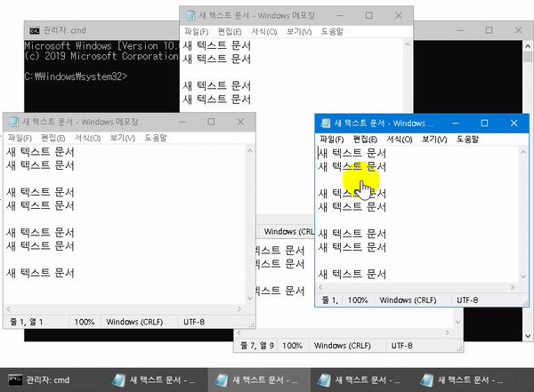
Task: Click scroll-up arrow in active blue Notepad
Action: click(523, 152)
